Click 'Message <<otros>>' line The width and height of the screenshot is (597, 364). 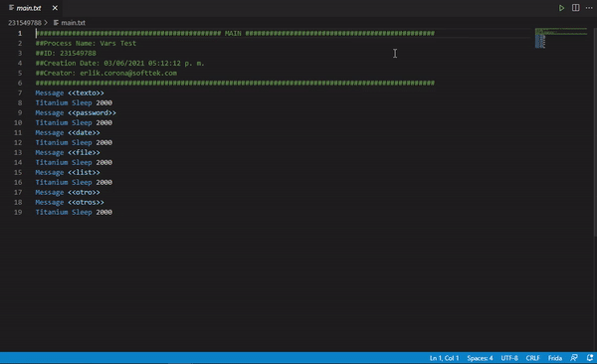(70, 202)
